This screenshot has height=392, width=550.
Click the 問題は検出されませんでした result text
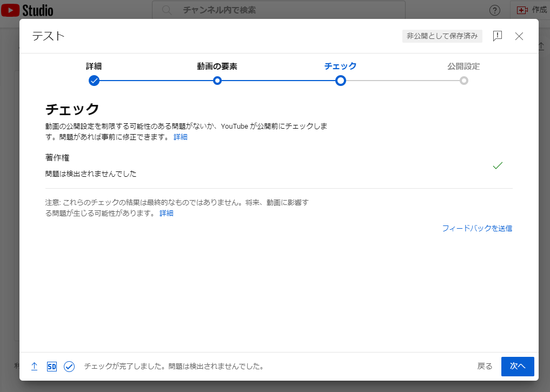91,174
